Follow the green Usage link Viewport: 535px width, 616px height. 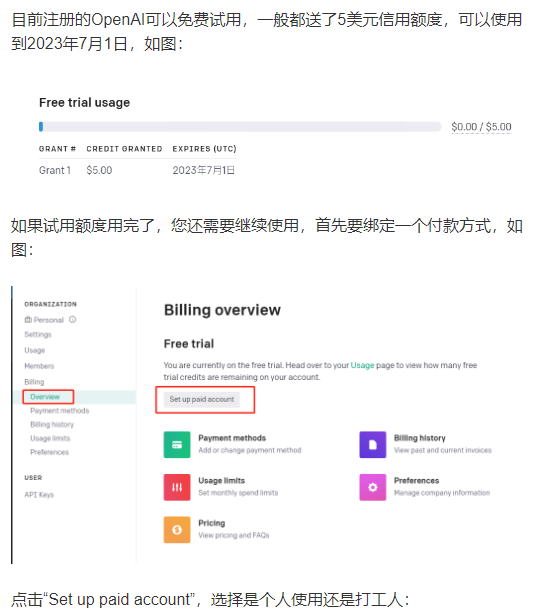[362, 365]
